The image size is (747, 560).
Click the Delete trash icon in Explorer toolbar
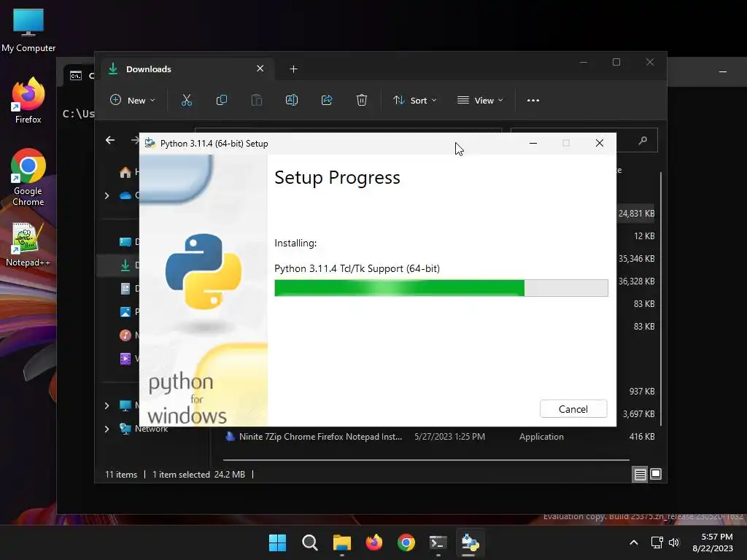pyautogui.click(x=362, y=101)
